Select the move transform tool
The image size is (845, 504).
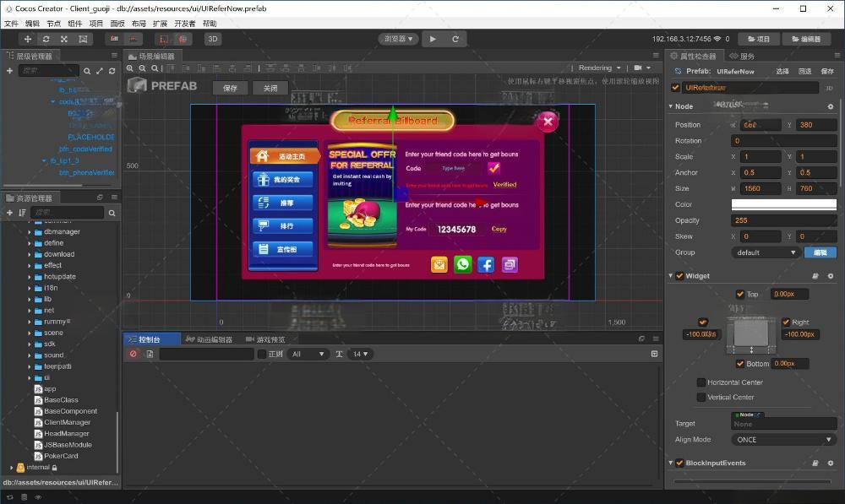tap(28, 39)
